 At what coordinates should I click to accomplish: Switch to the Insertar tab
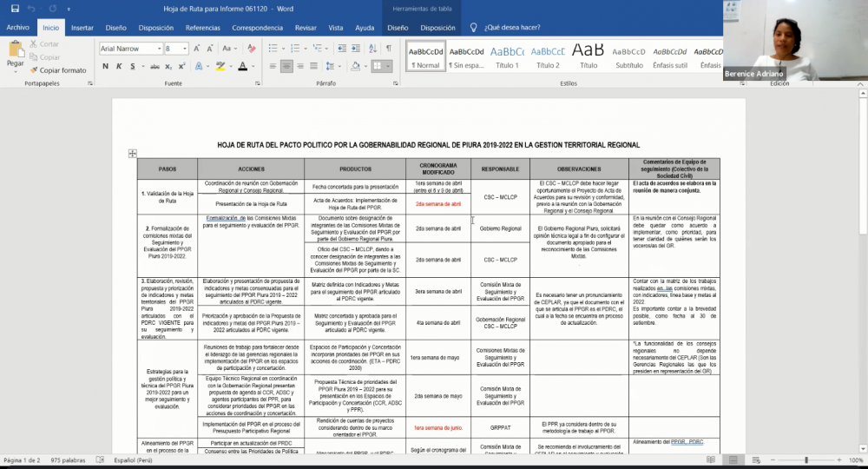(x=82, y=28)
